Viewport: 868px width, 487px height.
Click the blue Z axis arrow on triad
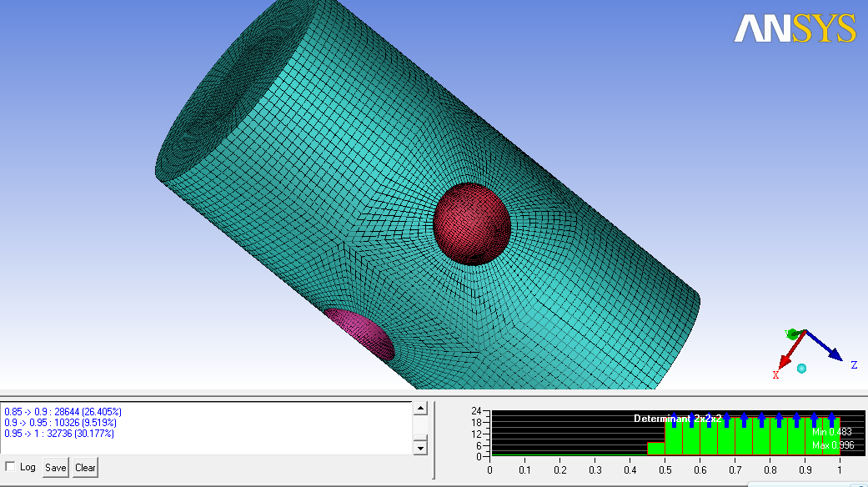coord(831,353)
